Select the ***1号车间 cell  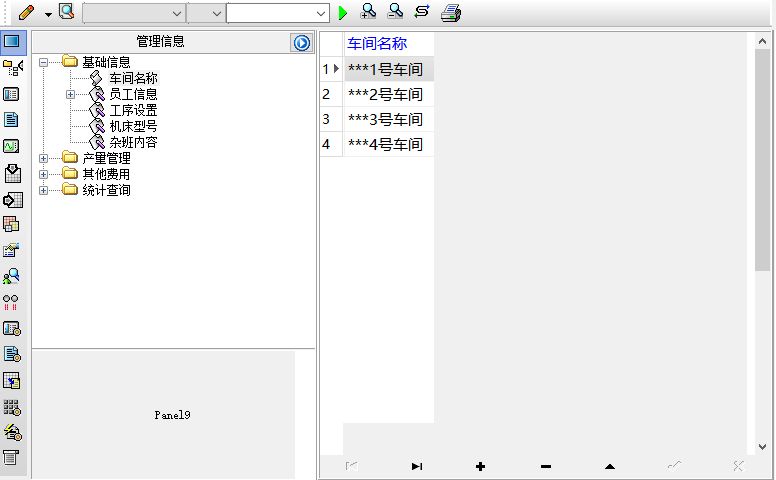pyautogui.click(x=388, y=69)
